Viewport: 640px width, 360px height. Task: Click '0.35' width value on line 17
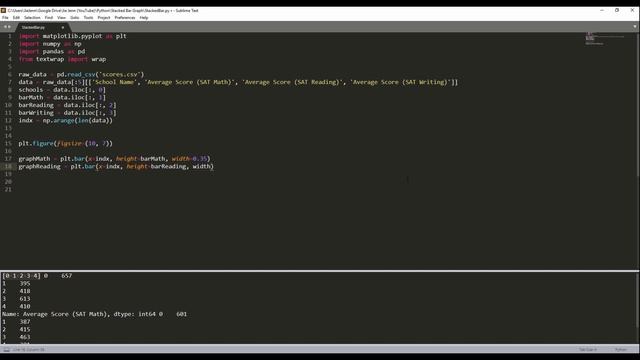coord(200,159)
